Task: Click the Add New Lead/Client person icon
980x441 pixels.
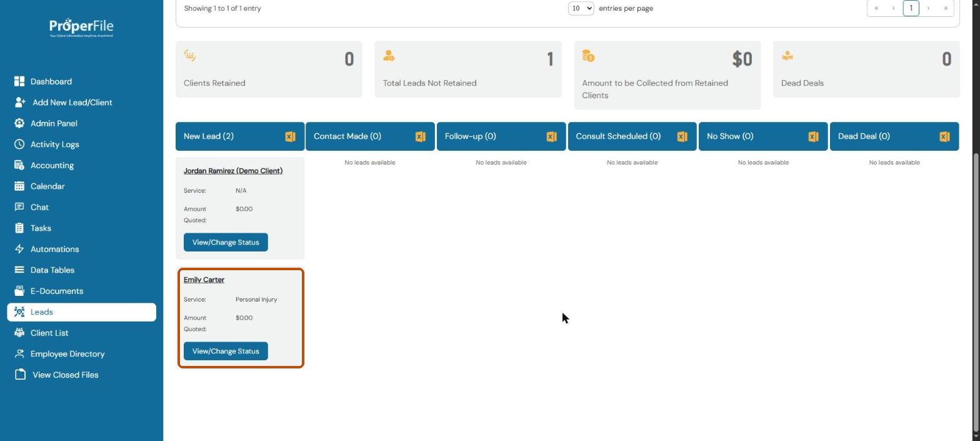Action: pos(20,103)
